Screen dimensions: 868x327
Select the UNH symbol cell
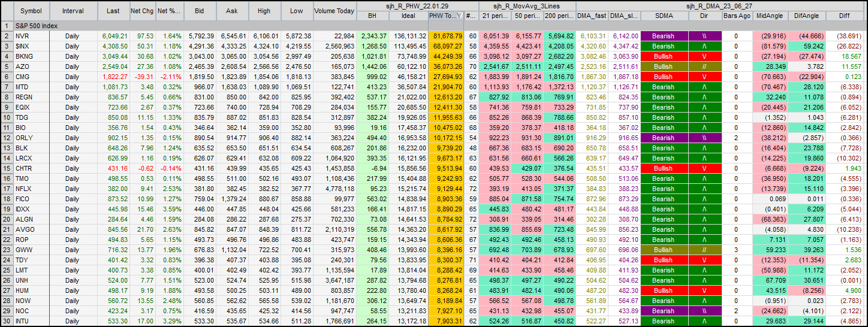(x=31, y=281)
